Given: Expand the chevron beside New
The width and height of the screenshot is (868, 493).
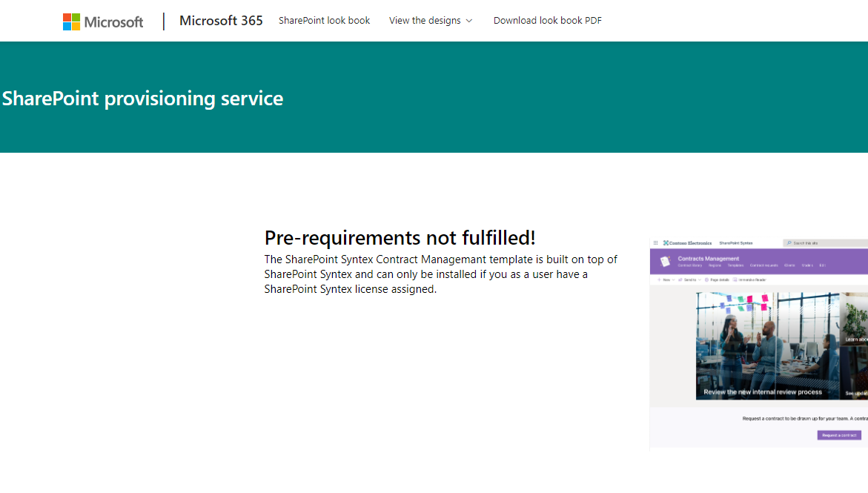Looking at the screenshot, I should click(x=673, y=279).
